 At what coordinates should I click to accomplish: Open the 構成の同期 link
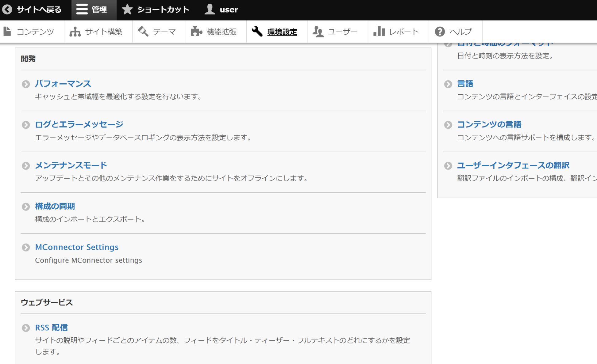(x=55, y=206)
